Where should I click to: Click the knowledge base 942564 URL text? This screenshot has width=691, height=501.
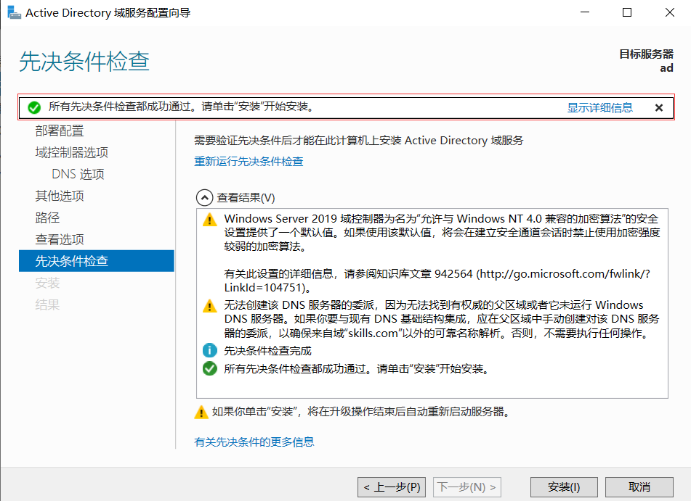click(438, 281)
